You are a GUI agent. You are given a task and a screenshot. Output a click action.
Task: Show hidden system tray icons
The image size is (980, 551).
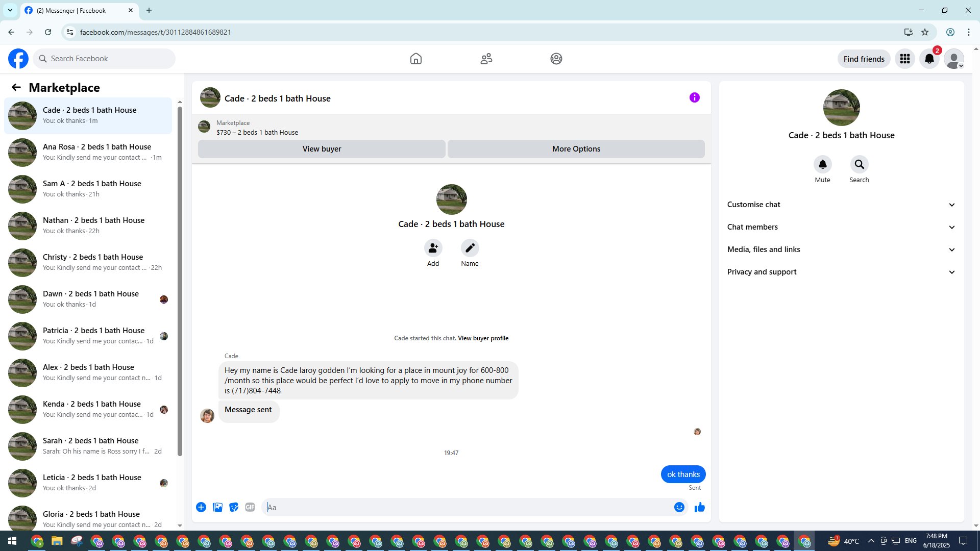[871, 541]
